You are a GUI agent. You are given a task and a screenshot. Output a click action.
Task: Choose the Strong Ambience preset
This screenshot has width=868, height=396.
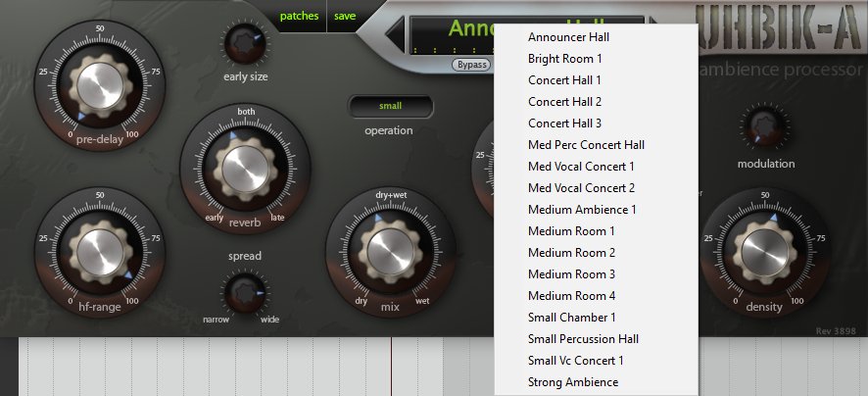point(597,382)
